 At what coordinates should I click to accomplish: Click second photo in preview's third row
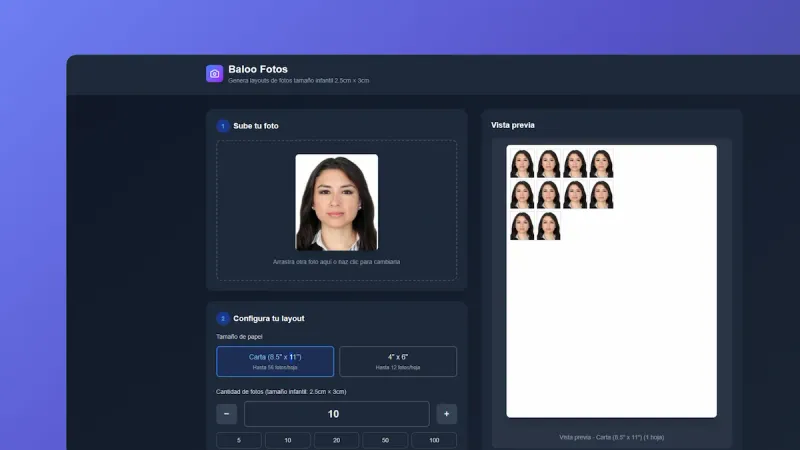tap(548, 226)
